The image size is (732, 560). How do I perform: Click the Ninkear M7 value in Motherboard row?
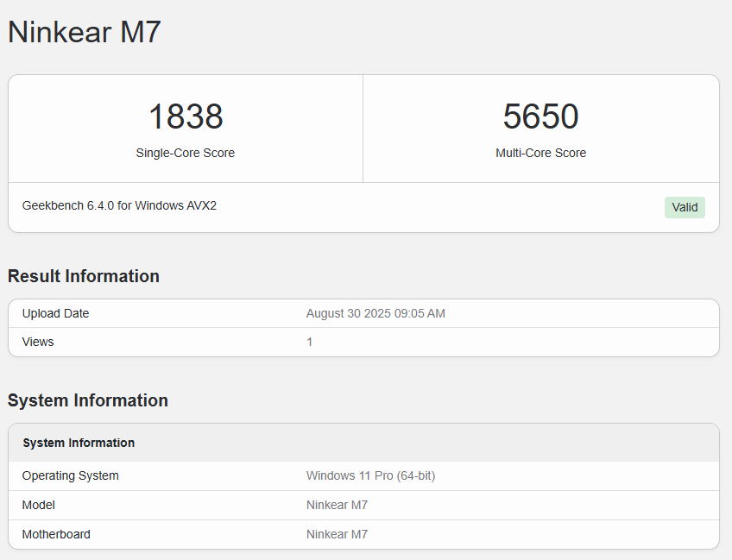point(337,534)
